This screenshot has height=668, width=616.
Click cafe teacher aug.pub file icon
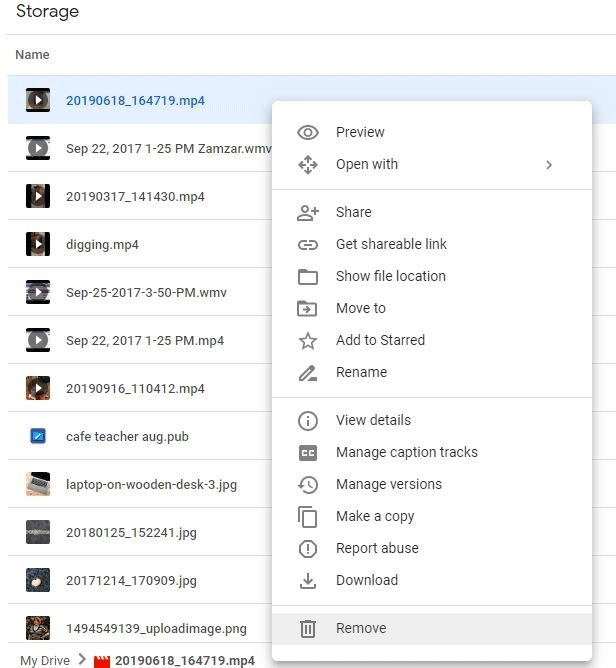tap(38, 436)
